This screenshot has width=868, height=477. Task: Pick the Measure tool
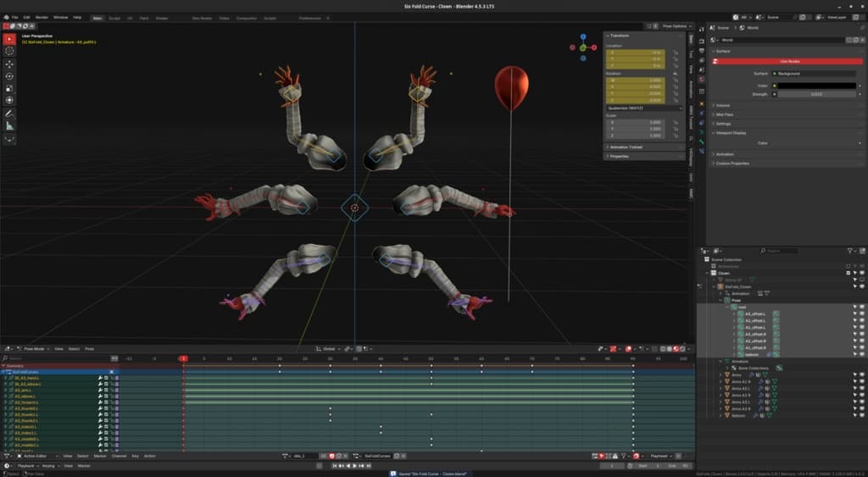pos(9,125)
